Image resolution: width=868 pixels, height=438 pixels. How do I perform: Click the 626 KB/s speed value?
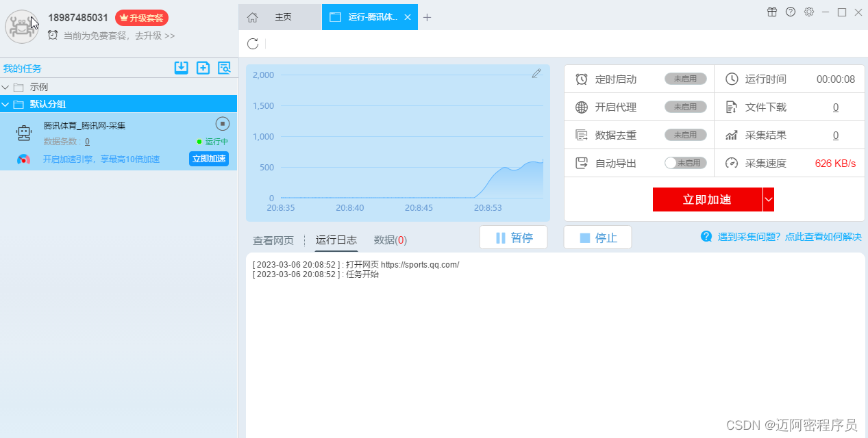pyautogui.click(x=835, y=163)
